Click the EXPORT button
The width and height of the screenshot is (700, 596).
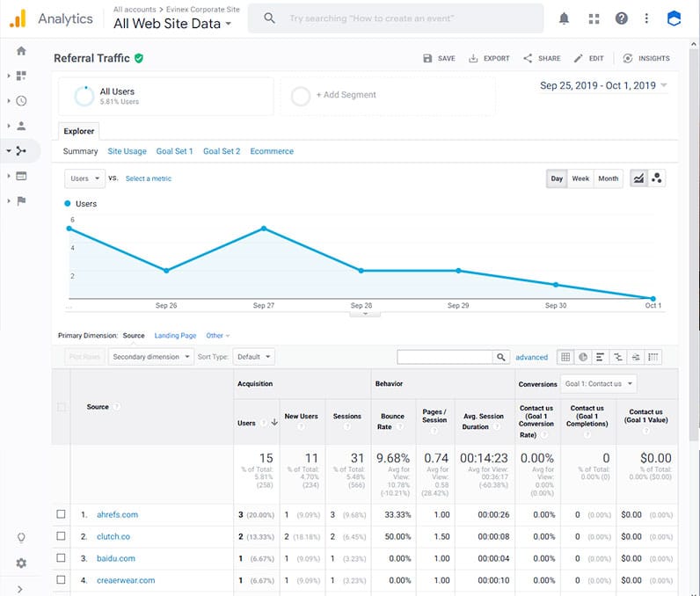click(489, 58)
